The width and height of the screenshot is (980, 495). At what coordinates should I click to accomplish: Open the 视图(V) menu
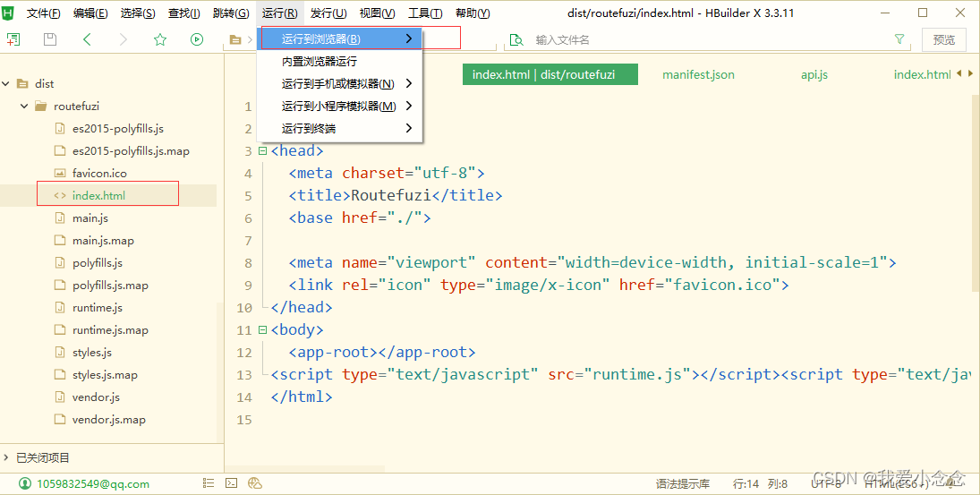(377, 13)
